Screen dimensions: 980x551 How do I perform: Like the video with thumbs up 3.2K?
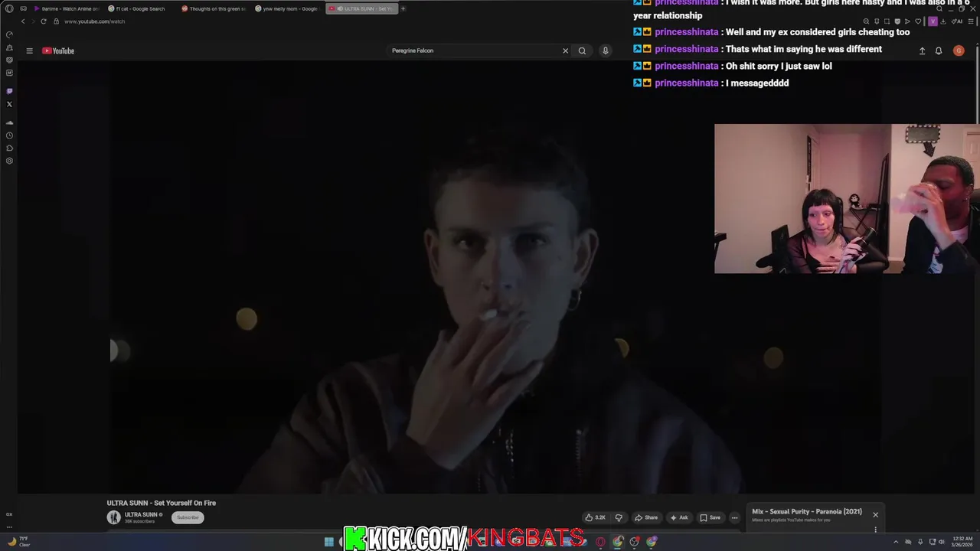pyautogui.click(x=595, y=517)
